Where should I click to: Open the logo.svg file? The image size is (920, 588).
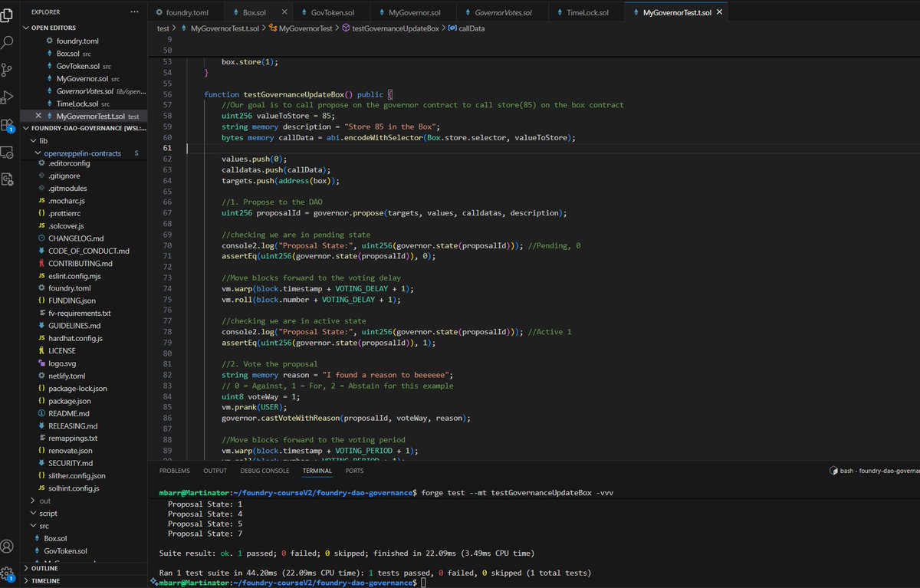coord(64,363)
